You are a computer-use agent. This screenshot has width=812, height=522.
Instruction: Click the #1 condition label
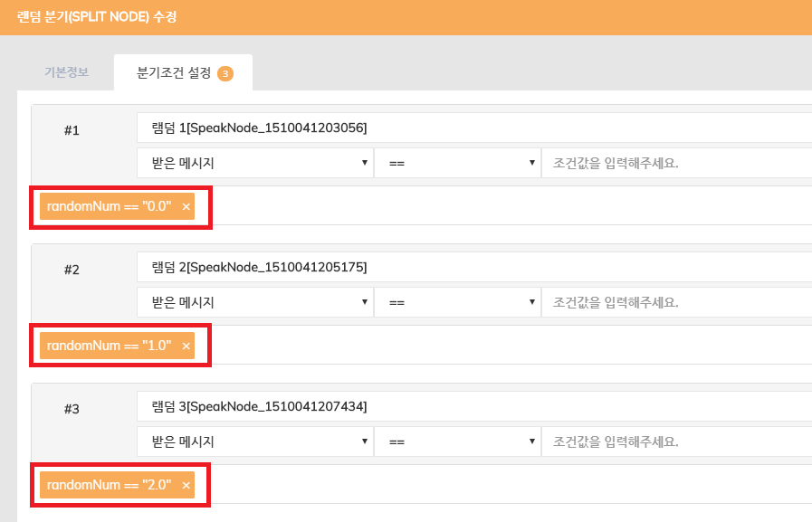pyautogui.click(x=72, y=130)
